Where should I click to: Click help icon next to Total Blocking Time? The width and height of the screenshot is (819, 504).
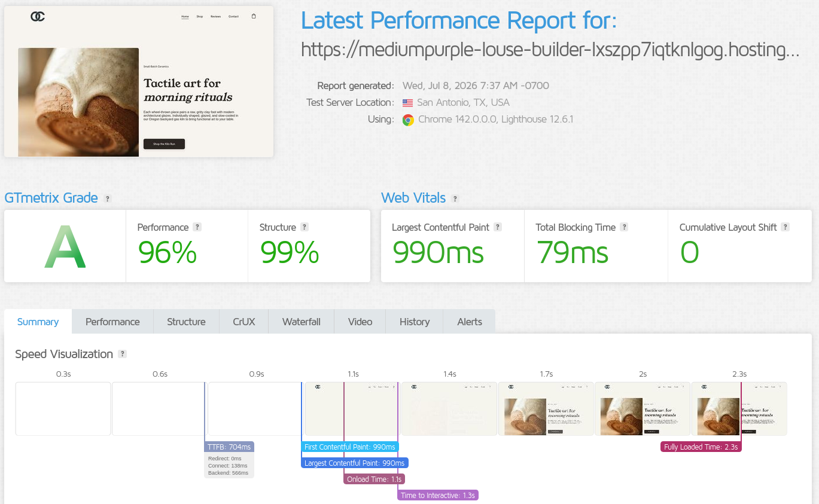coord(624,227)
